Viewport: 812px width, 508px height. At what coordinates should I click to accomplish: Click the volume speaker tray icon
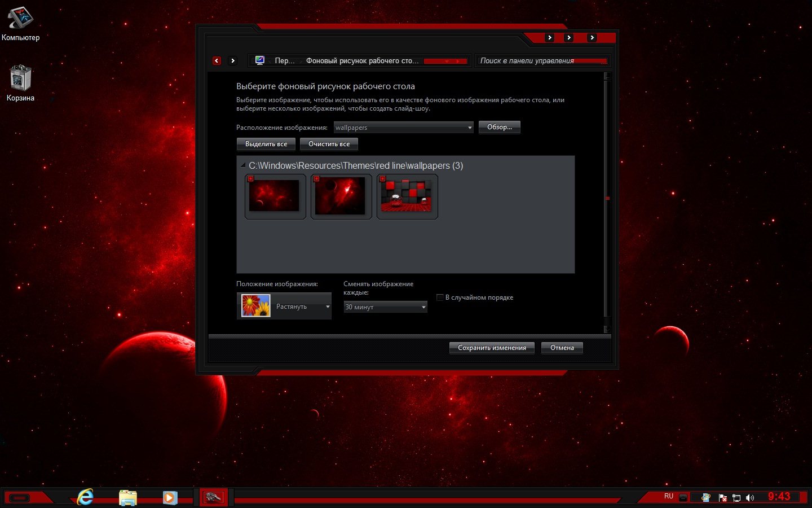[x=750, y=497]
